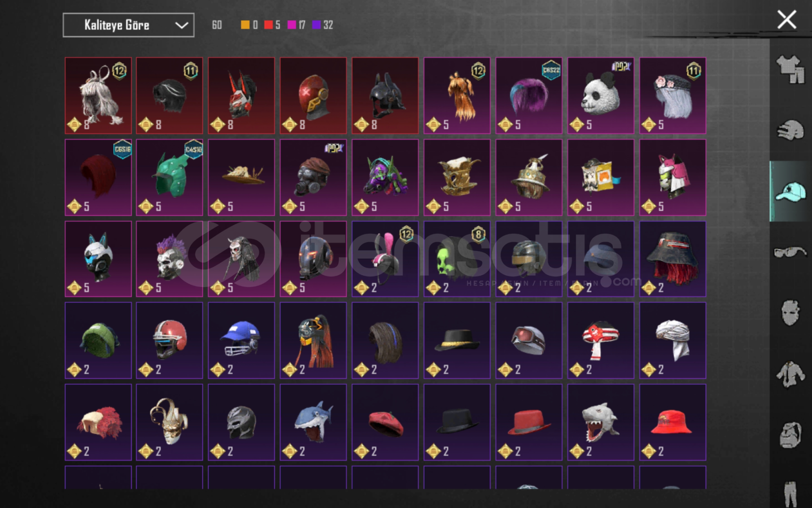Viewport: 812px width, 508px height.
Task: Filter by the orange quality swatch
Action: tap(245, 25)
